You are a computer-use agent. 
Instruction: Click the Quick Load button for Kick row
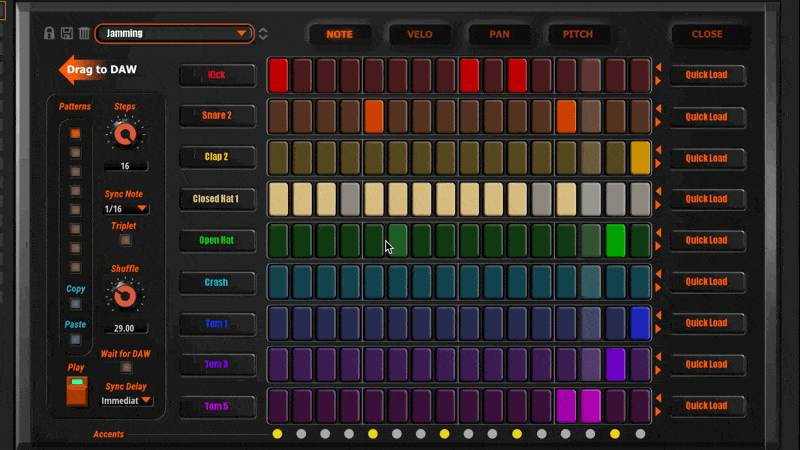707,75
